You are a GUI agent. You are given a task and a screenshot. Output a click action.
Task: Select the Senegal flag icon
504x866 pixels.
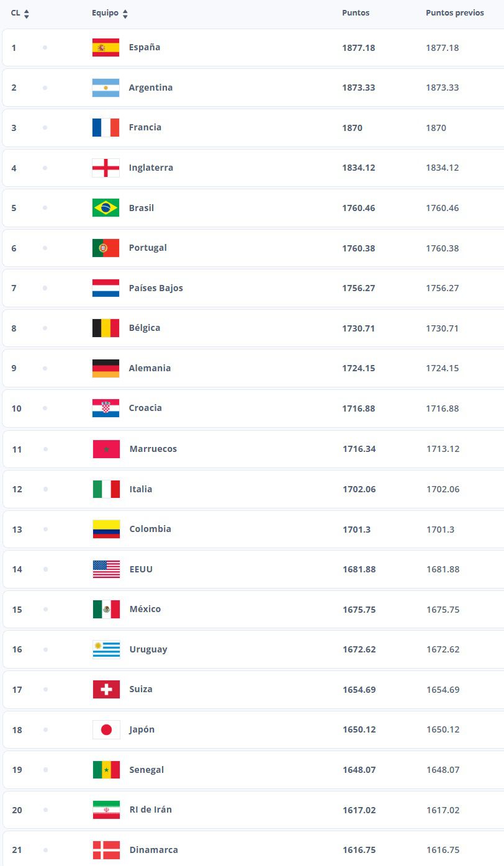coord(106,770)
